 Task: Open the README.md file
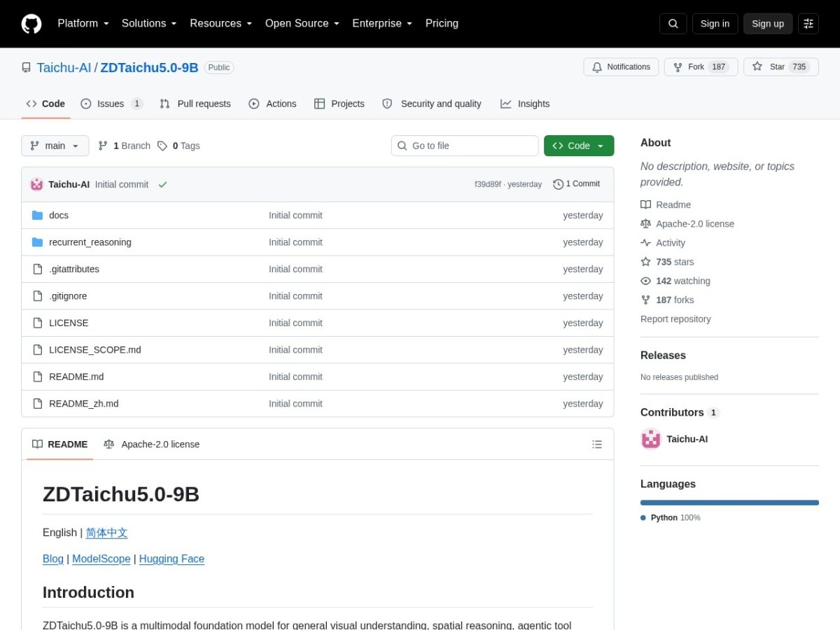76,377
